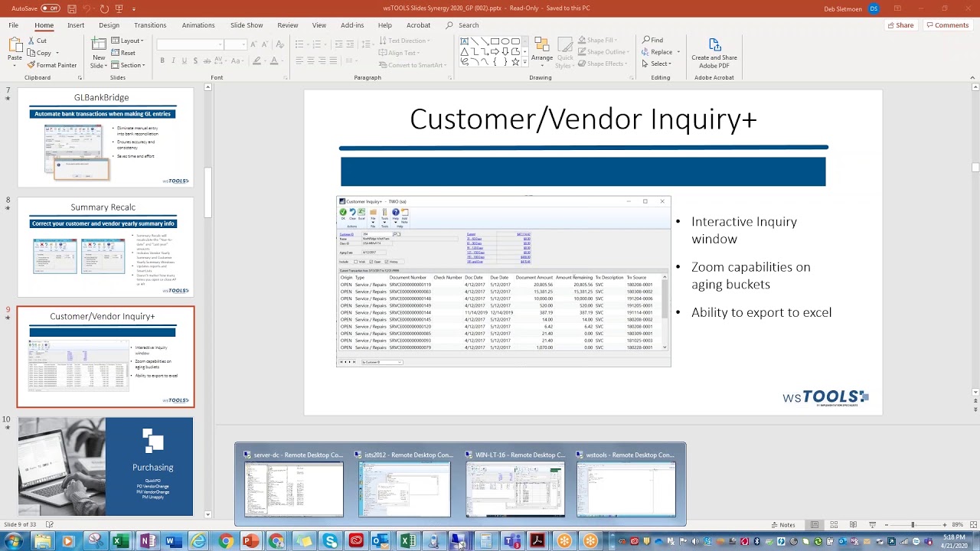Open the Transitions tab
The width and height of the screenshot is (980, 551).
point(150,25)
